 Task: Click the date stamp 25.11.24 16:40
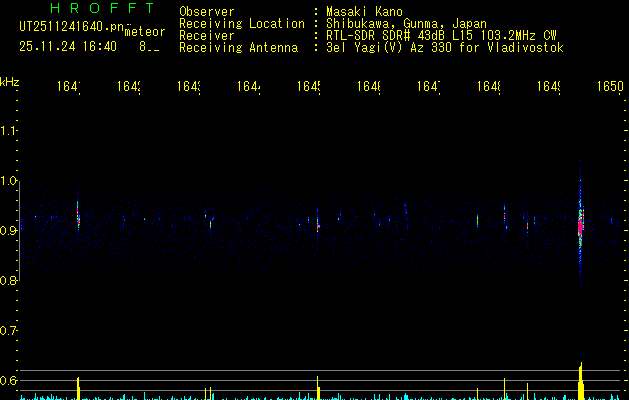tap(68, 47)
